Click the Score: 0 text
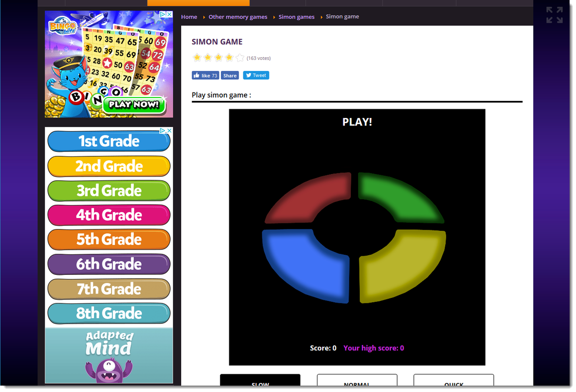The width and height of the screenshot is (576, 392). point(323,348)
